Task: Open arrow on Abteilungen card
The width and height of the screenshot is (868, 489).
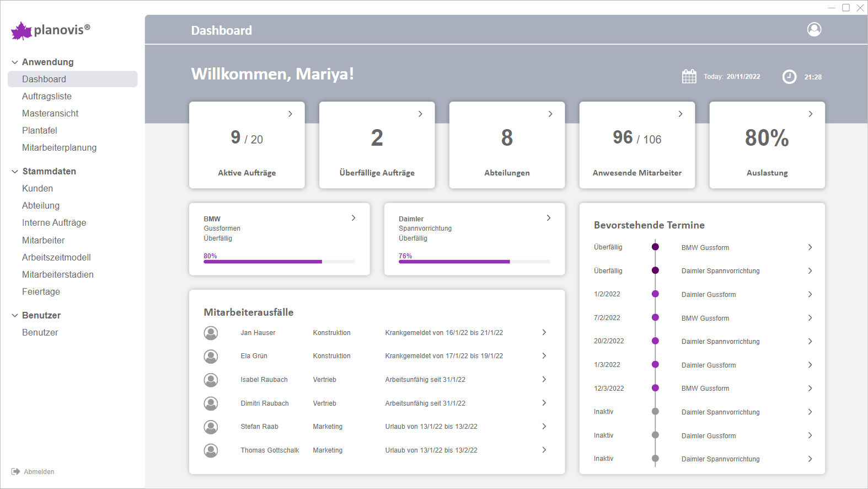Action: 550,114
